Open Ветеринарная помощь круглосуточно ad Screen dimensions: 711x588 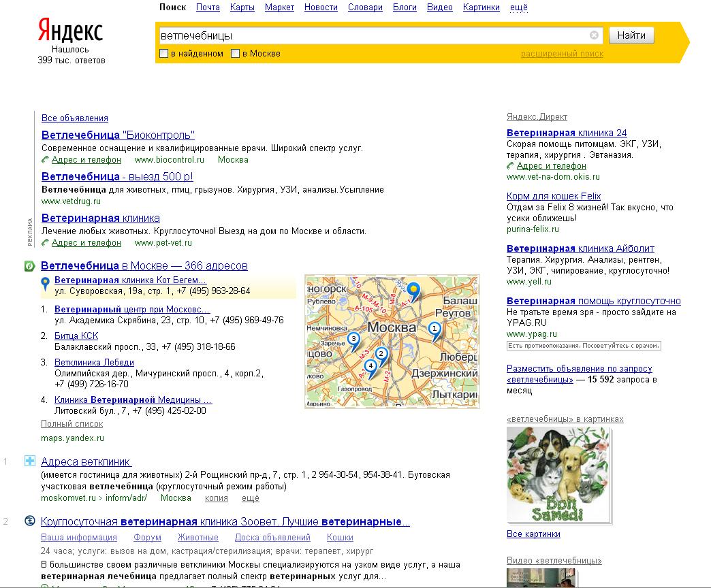[x=594, y=301]
